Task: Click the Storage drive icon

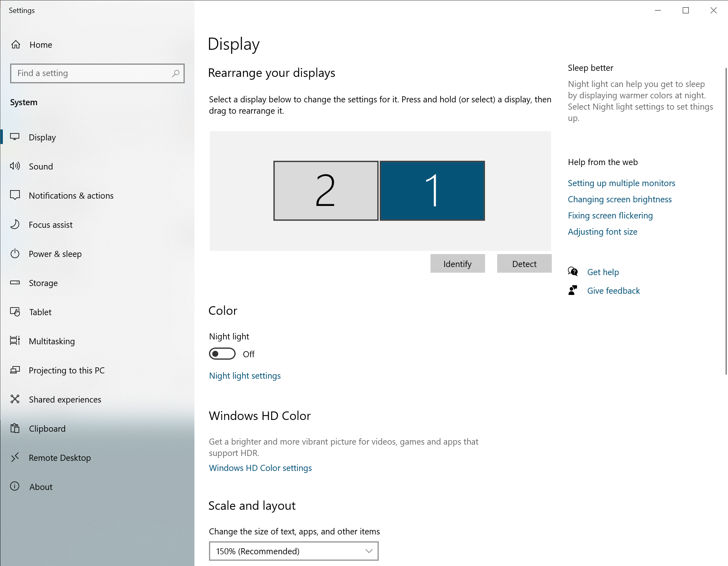Action: 15,283
